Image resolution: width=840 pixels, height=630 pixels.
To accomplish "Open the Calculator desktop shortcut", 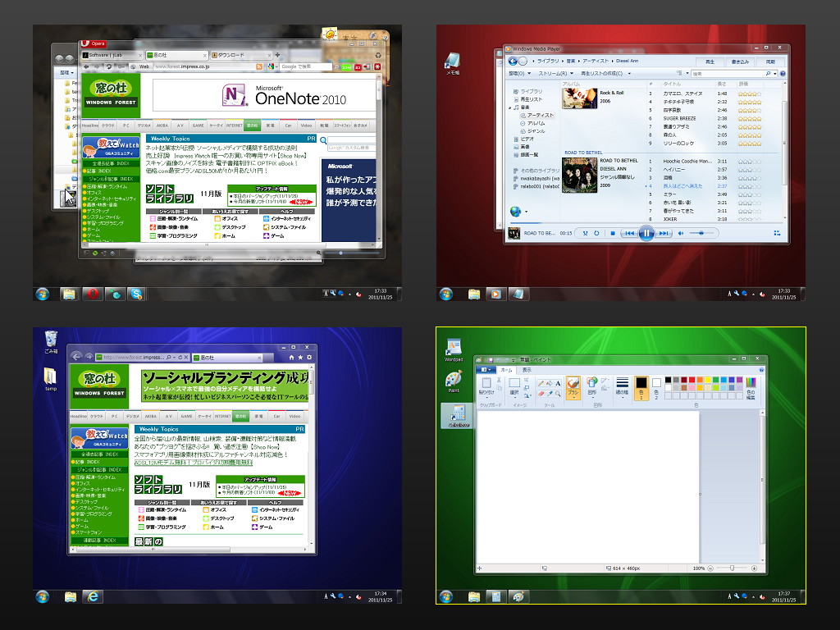I will 457,416.
